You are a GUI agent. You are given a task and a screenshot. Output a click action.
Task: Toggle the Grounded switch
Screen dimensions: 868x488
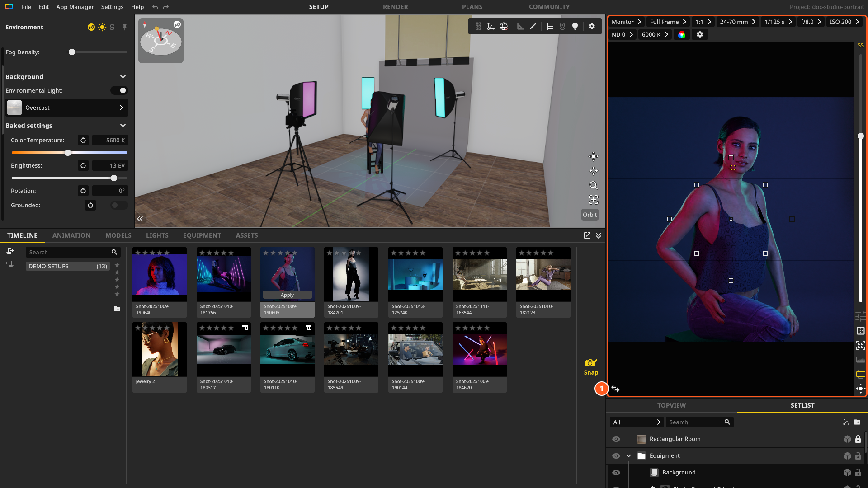pyautogui.click(x=119, y=206)
